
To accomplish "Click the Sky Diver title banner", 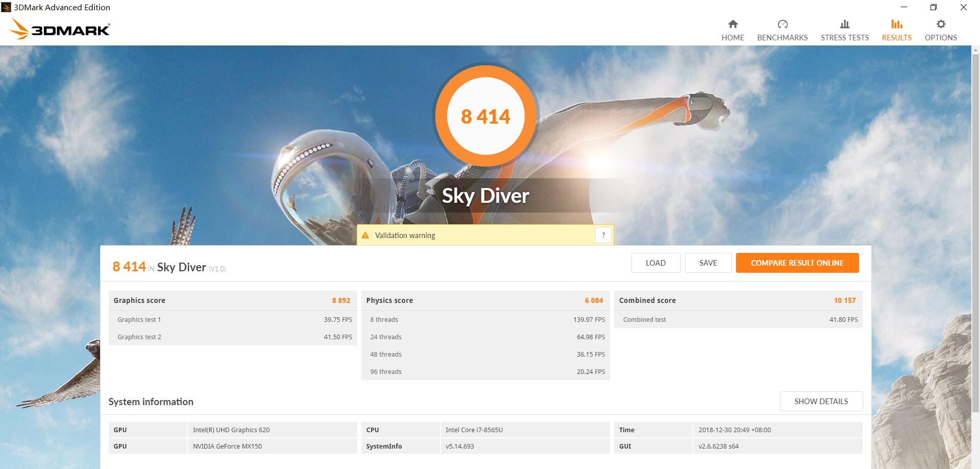I will pos(485,195).
